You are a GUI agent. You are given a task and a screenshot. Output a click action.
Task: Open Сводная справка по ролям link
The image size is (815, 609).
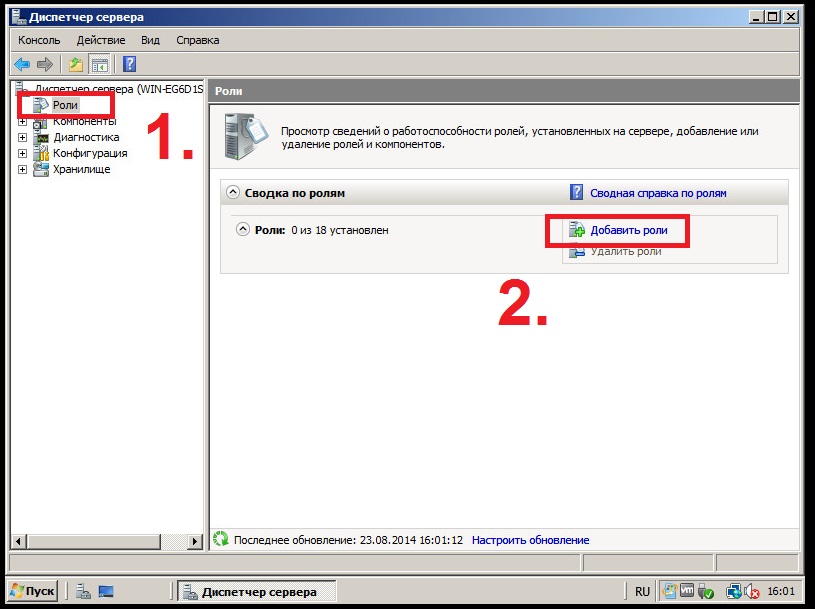click(657, 193)
